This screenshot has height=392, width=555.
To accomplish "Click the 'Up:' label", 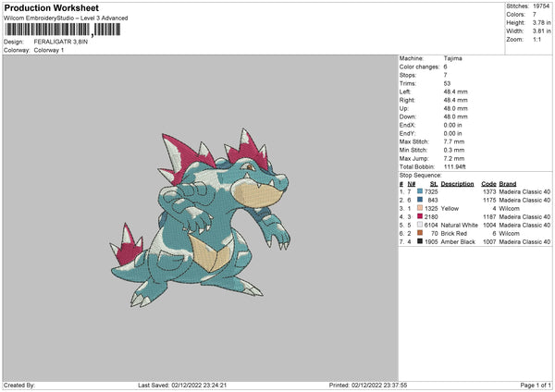I will click(404, 108).
